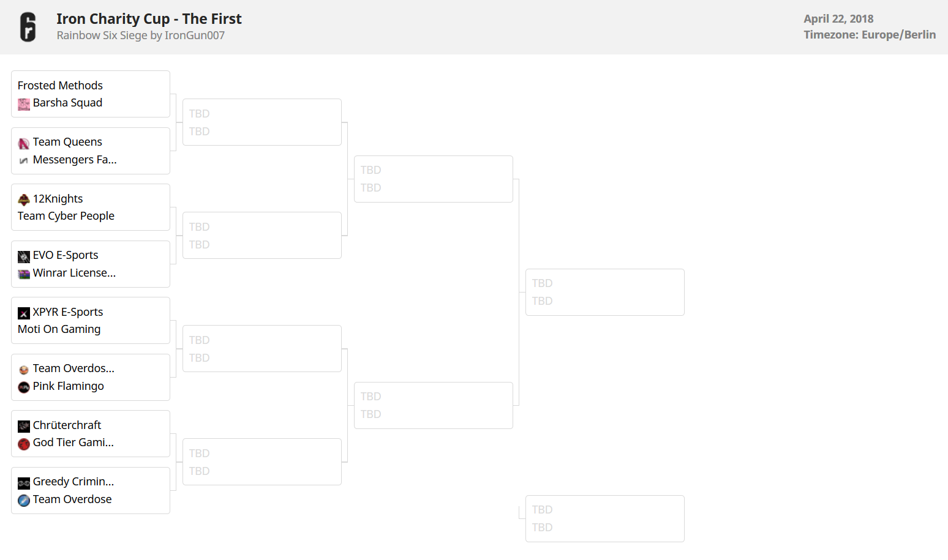Click the Rainbow Six Siege logo icon
Screen dimensions: 948x560
click(x=28, y=27)
